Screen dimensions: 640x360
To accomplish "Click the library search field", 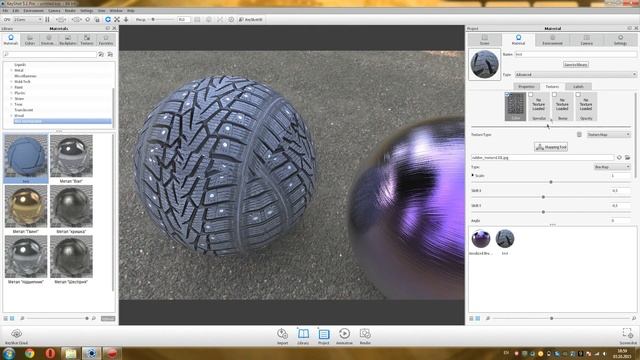I will pyautogui.click(x=50, y=54).
